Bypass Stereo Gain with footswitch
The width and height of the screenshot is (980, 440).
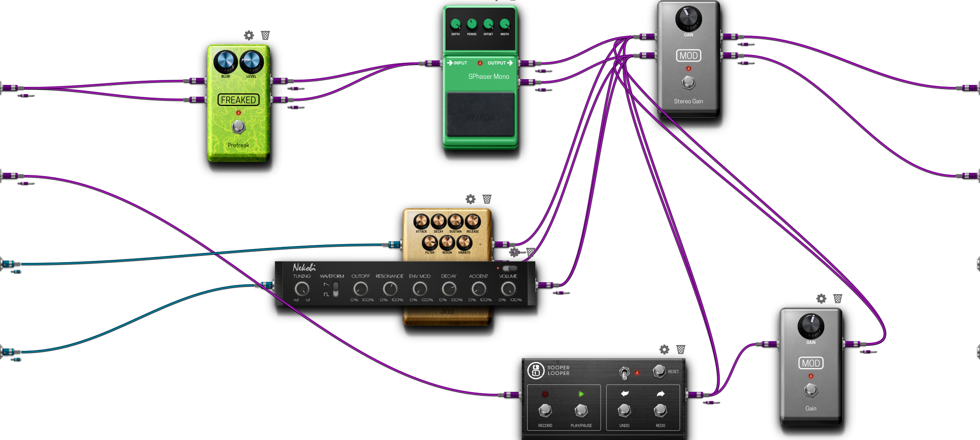click(688, 82)
